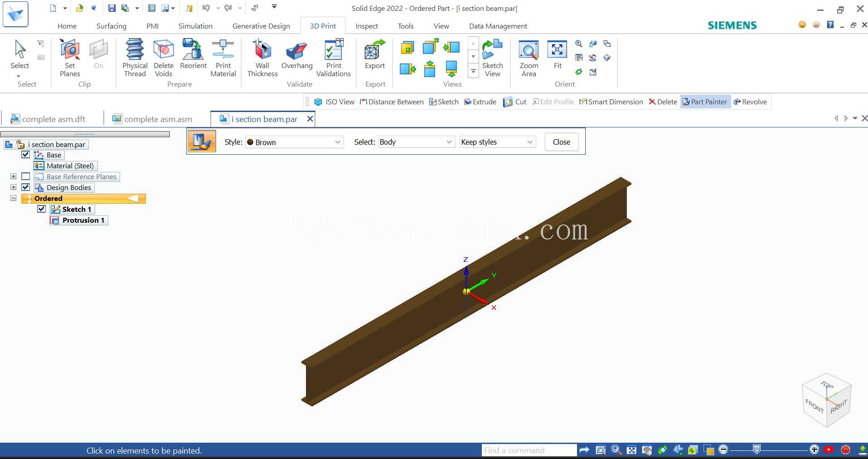Open the Simulation ribbon tab
This screenshot has width=868, height=459.
click(x=195, y=26)
